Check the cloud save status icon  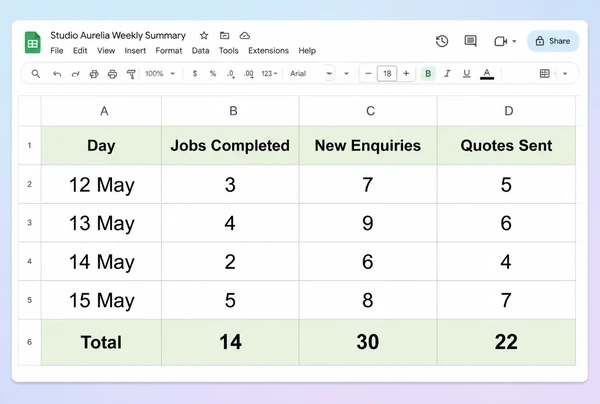(x=245, y=36)
